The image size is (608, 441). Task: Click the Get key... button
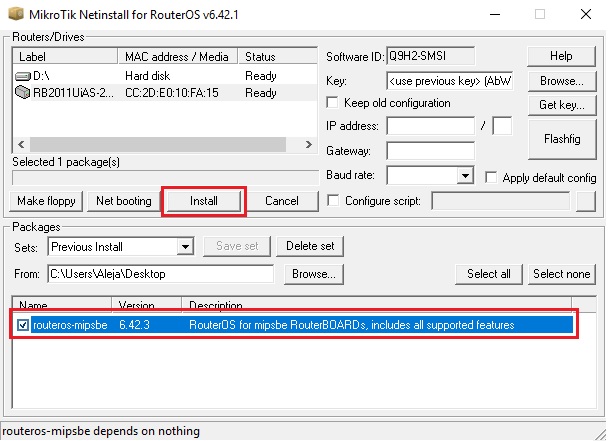(x=562, y=105)
